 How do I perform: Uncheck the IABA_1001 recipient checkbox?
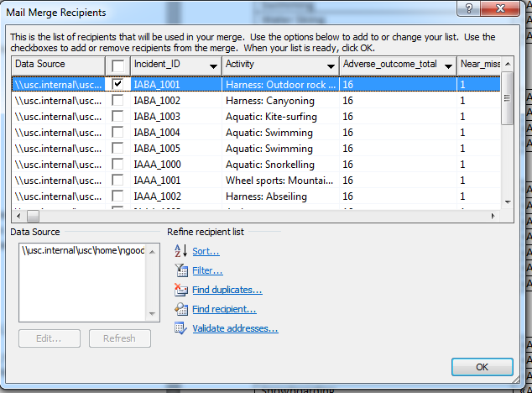(118, 84)
